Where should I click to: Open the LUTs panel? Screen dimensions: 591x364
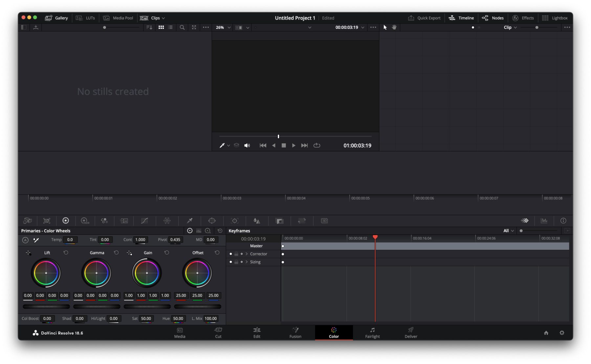(x=86, y=18)
